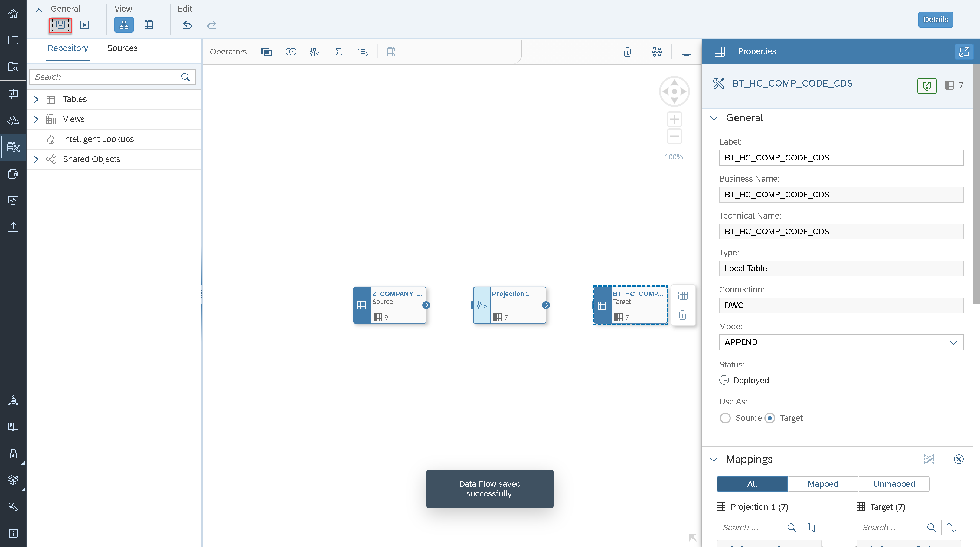Toggle fullscreen canvas display icon
This screenshot has height=547, width=980.
click(x=686, y=52)
